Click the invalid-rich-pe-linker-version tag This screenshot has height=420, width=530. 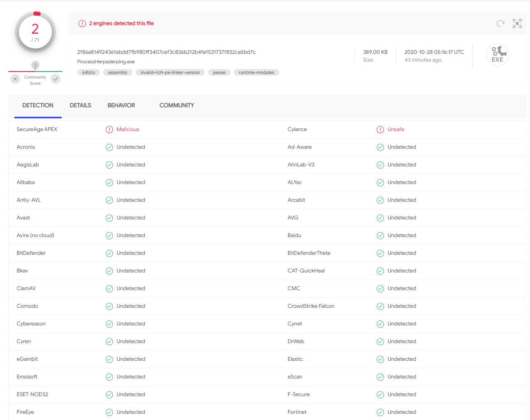point(170,72)
